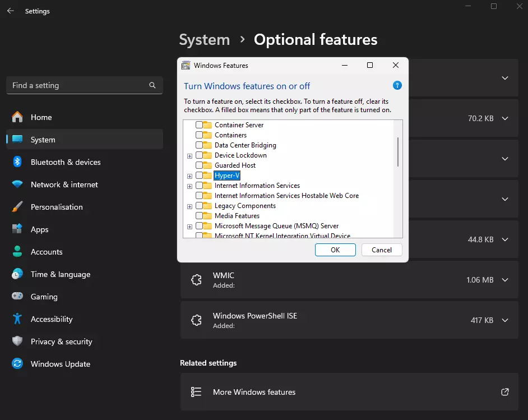The width and height of the screenshot is (528, 420).
Task: Click the Find a setting search box
Action: click(78, 85)
